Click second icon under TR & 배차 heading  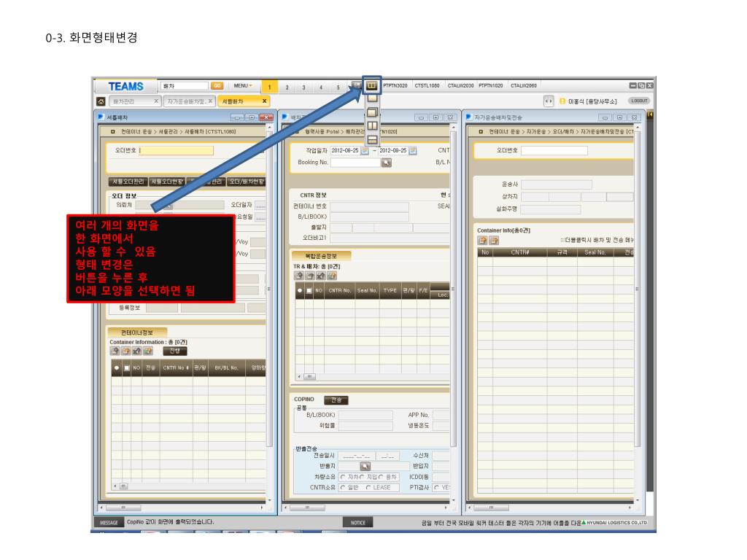309,276
